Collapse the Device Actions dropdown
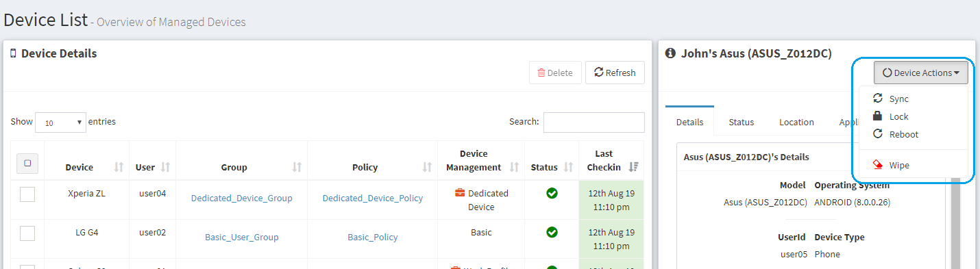The height and width of the screenshot is (269, 980). tap(920, 73)
